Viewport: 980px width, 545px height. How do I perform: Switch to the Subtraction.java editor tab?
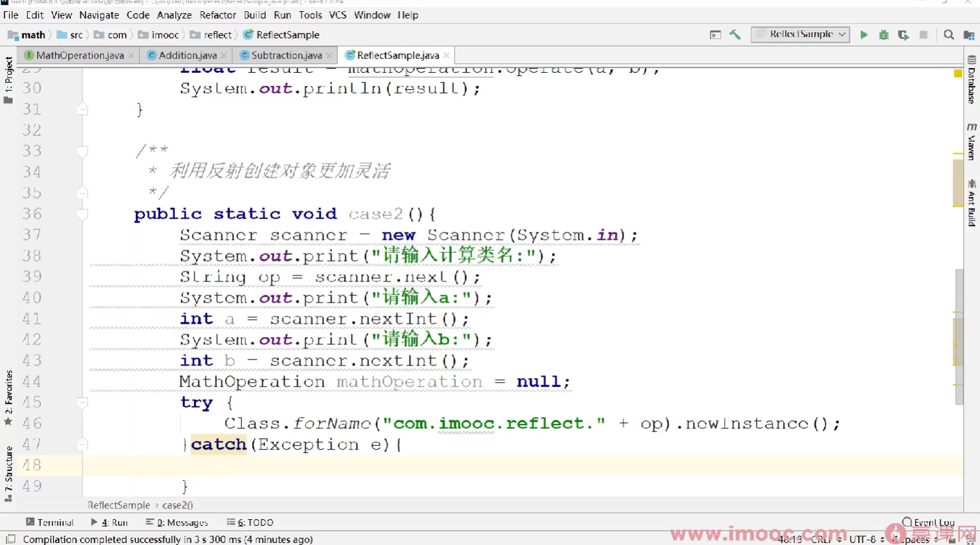tap(286, 56)
